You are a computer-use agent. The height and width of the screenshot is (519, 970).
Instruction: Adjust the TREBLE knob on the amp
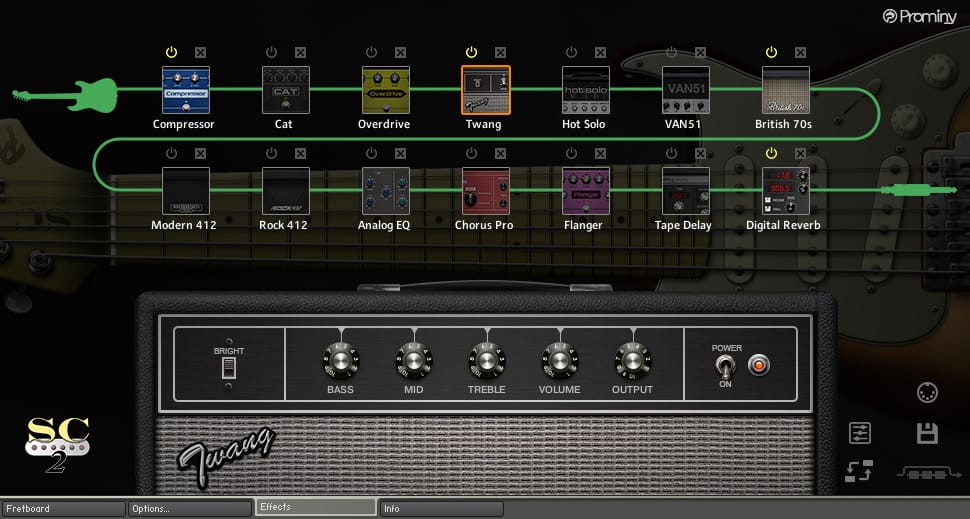(487, 361)
